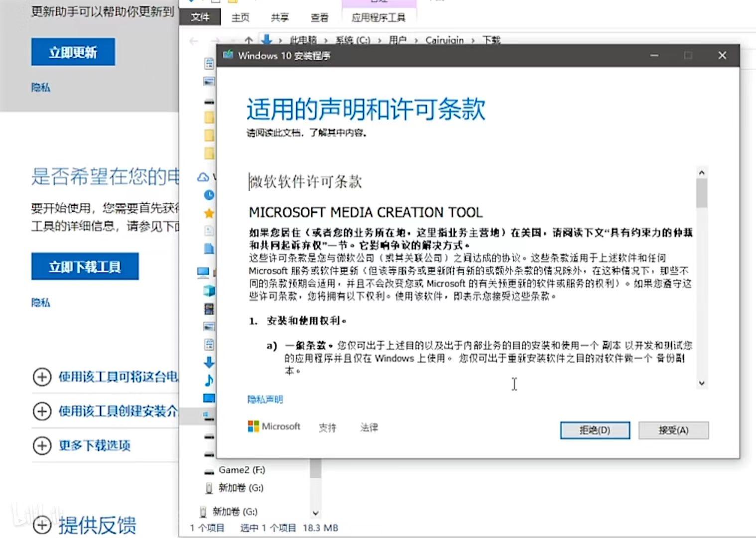The image size is (756, 538).
Task: Open the Downloads arrow icon under This PC
Action: tap(209, 362)
